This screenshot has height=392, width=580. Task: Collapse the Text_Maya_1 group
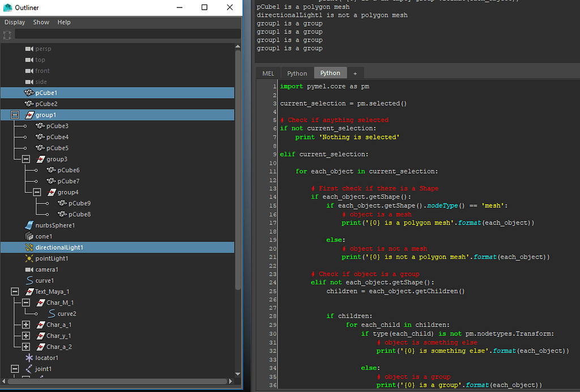point(15,292)
